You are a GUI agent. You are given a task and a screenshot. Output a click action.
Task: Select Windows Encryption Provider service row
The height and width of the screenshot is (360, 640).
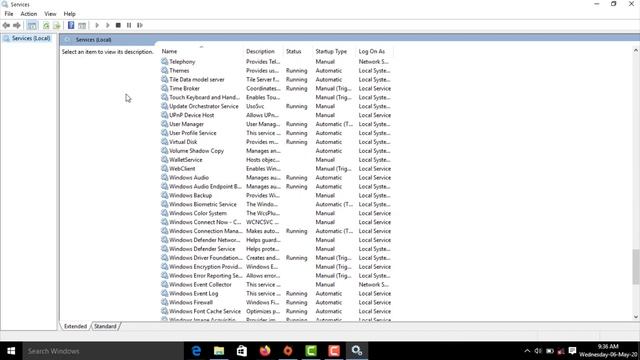276,267
